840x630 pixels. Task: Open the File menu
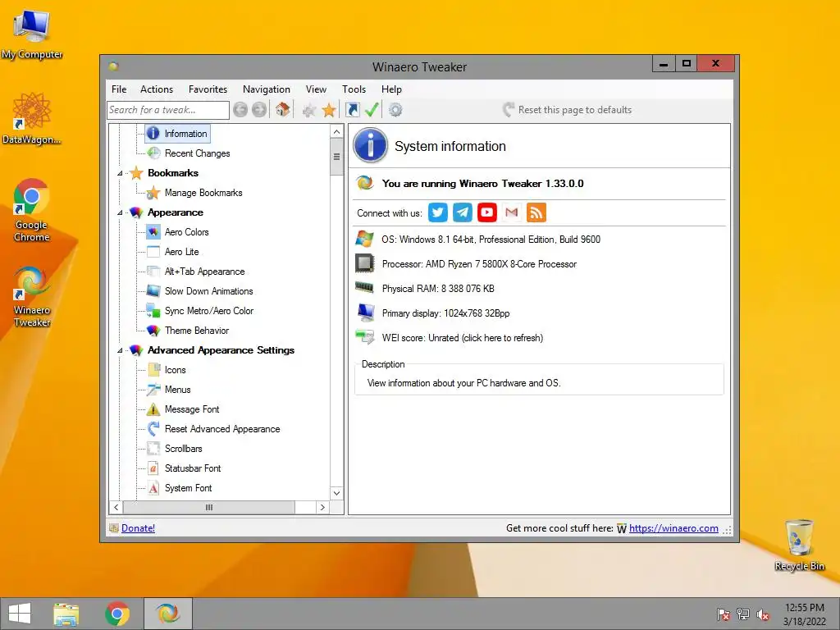click(x=119, y=89)
